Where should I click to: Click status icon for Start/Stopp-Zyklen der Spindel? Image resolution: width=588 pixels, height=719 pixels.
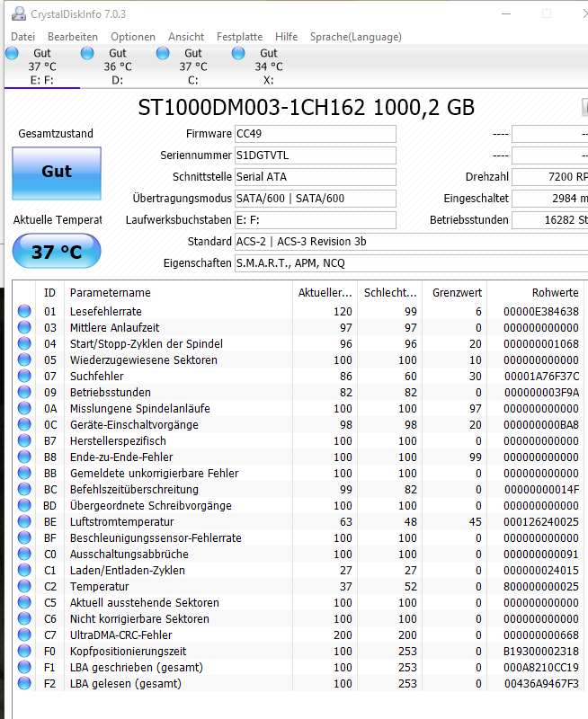click(24, 343)
